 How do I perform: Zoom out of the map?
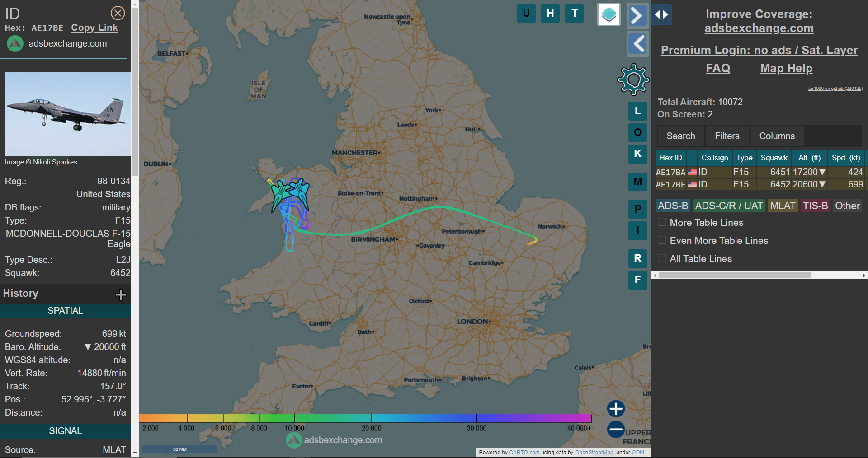[616, 429]
